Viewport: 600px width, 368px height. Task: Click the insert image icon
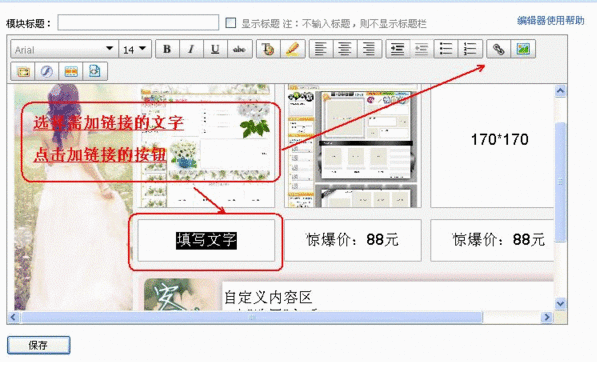(x=523, y=49)
